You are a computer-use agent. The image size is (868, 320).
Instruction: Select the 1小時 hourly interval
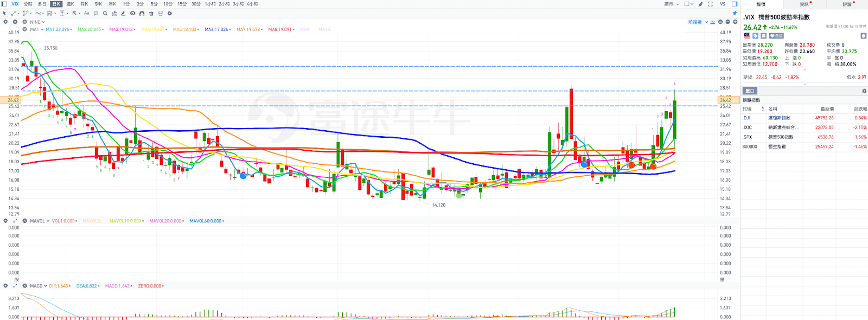click(x=210, y=4)
